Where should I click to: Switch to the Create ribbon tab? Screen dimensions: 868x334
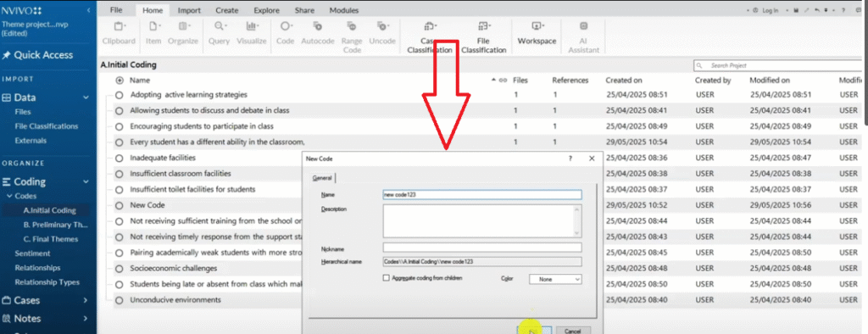227,10
